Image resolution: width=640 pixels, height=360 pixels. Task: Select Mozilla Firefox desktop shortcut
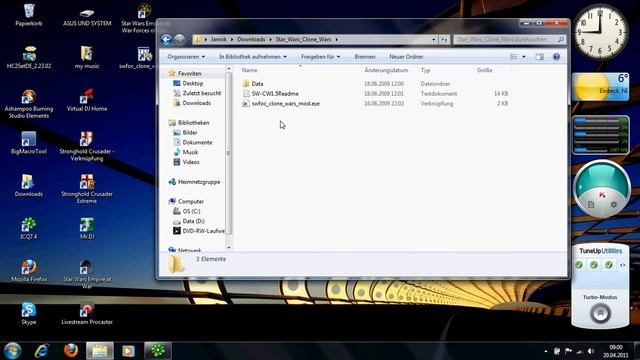29,271
